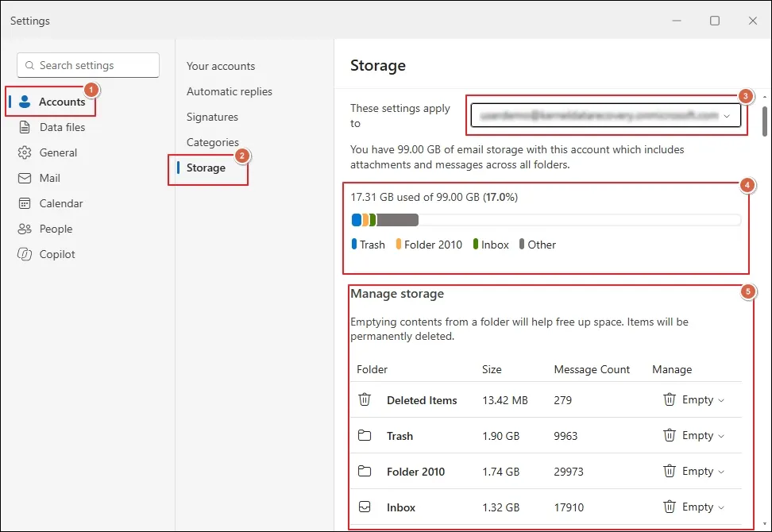Empty the Deleted Items folder
Image resolution: width=772 pixels, height=532 pixels.
pos(689,399)
